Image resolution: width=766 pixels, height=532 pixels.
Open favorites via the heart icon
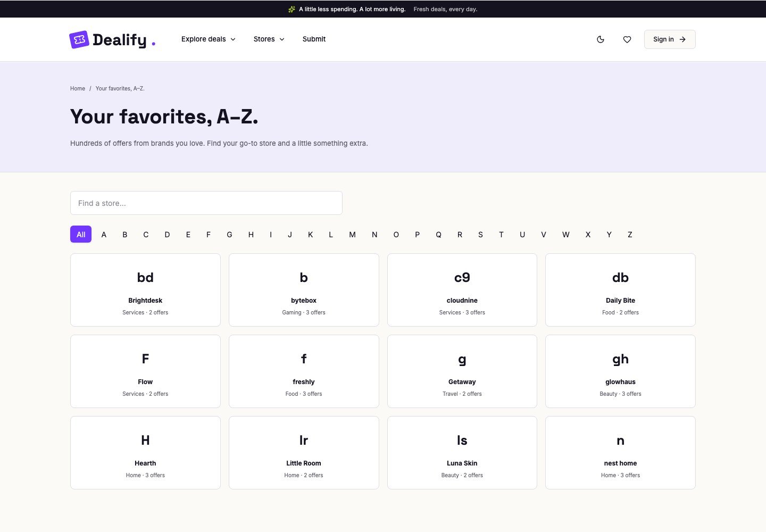(x=627, y=39)
